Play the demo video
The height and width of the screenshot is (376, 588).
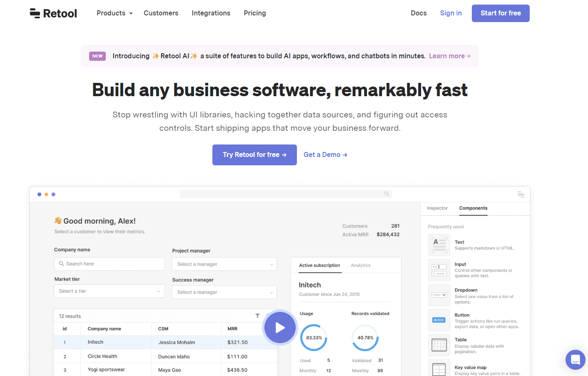pos(280,328)
